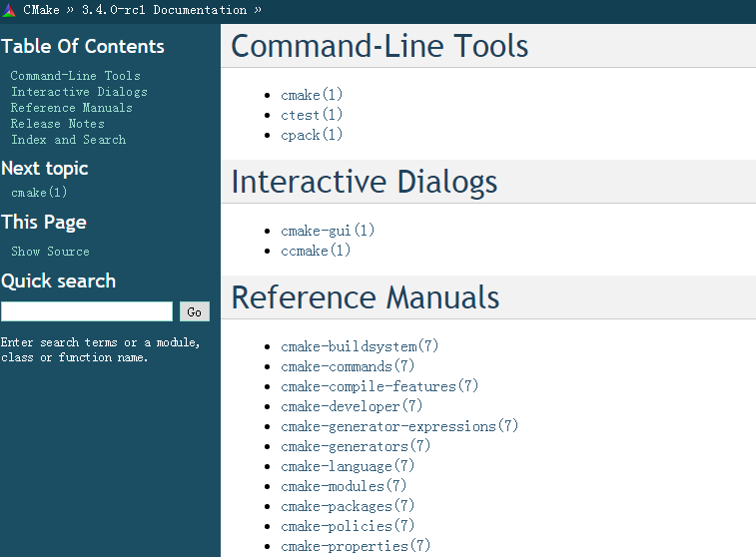The image size is (756, 557).
Task: Open cmake-properties(7) manual
Action: (x=356, y=546)
